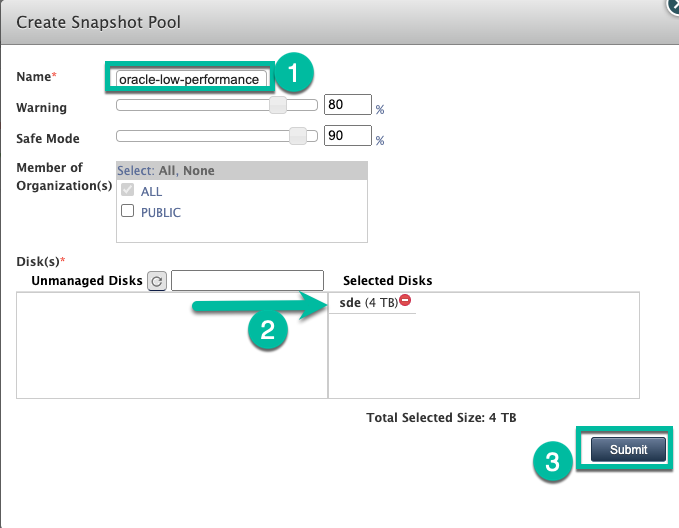Select All organizations via the All link
679x528 pixels.
(168, 171)
